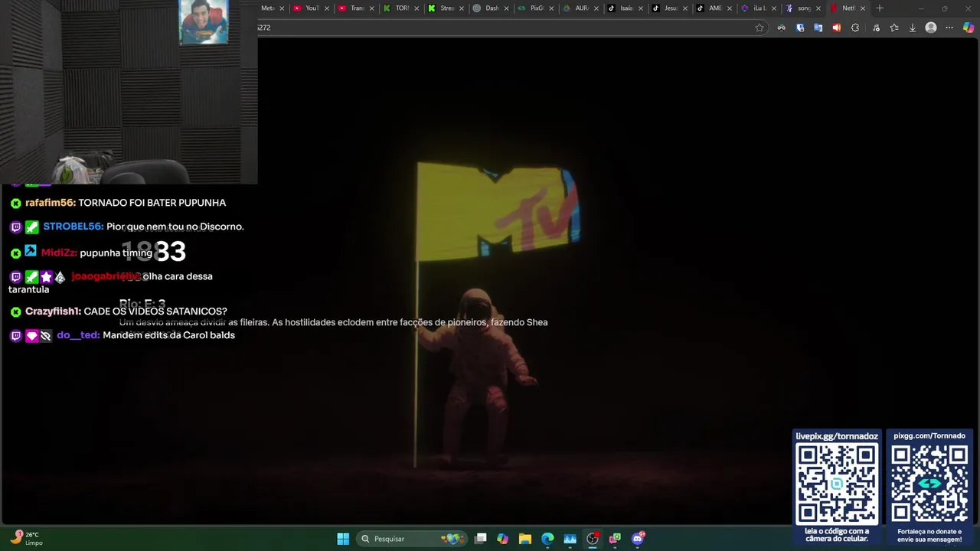Viewport: 980px width, 551px height.
Task: Open Microsoft Edge from taskbar
Action: click(547, 539)
